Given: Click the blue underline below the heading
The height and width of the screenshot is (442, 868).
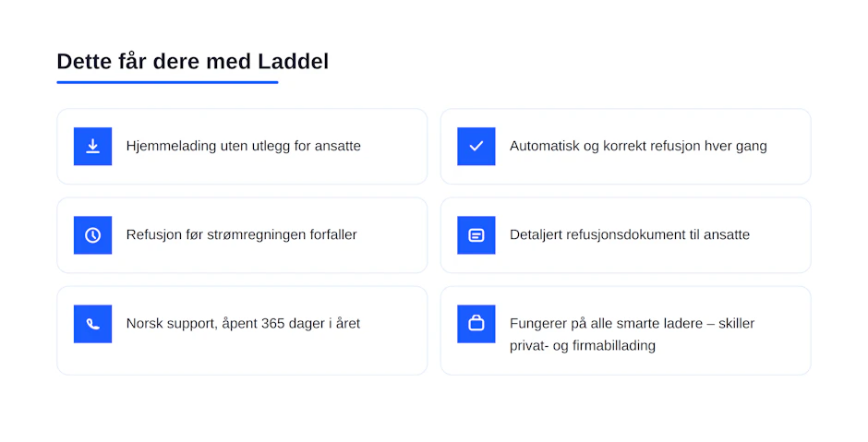Looking at the screenshot, I should (x=167, y=82).
